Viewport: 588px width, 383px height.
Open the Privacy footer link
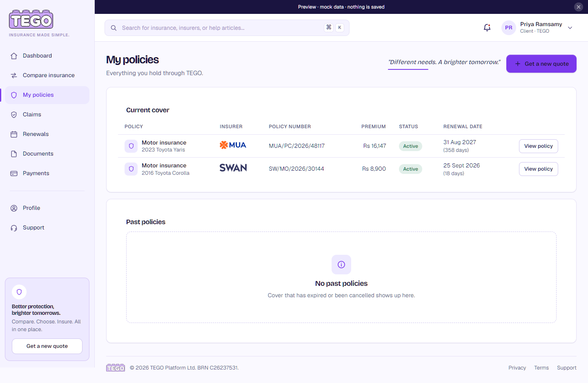tap(517, 368)
